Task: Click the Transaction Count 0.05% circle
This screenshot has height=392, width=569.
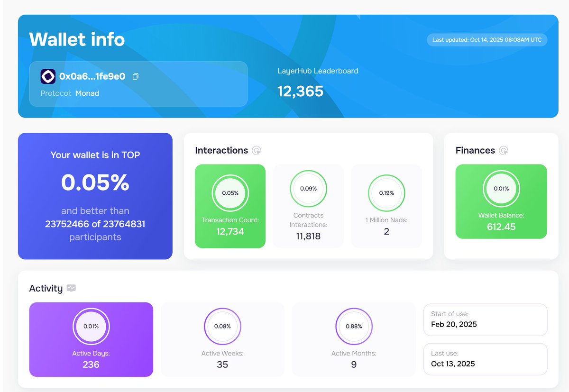Action: pos(230,193)
